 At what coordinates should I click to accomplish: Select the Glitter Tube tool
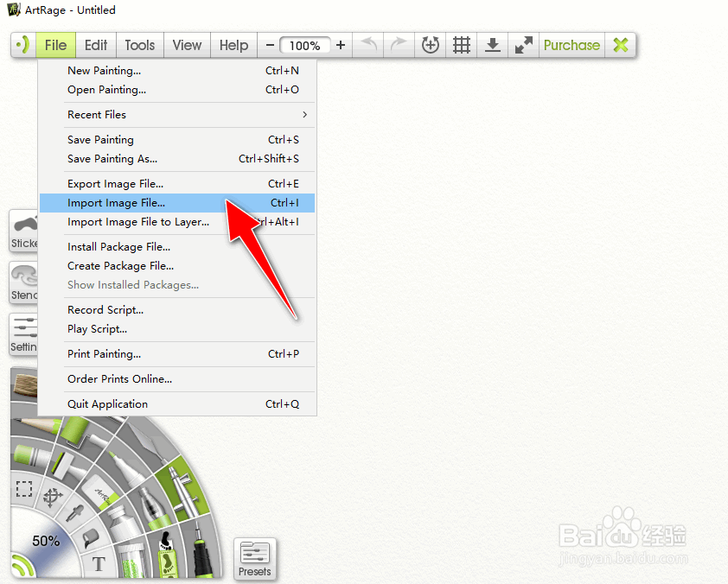133,562
